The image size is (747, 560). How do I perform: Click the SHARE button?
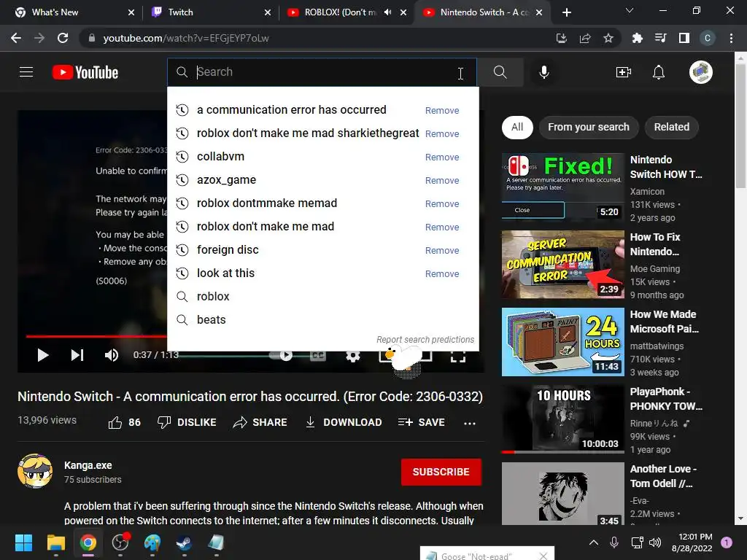click(260, 422)
